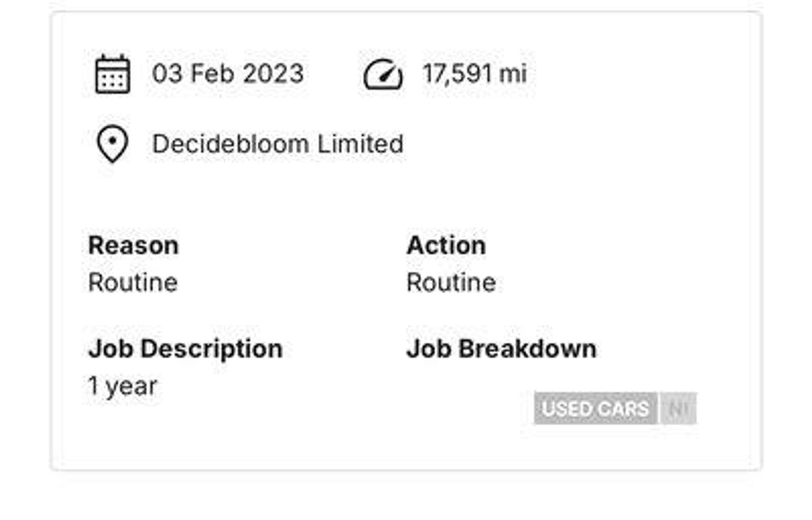Image resolution: width=812 pixels, height=520 pixels.
Task: Click the speedometer mileage icon
Action: click(383, 74)
